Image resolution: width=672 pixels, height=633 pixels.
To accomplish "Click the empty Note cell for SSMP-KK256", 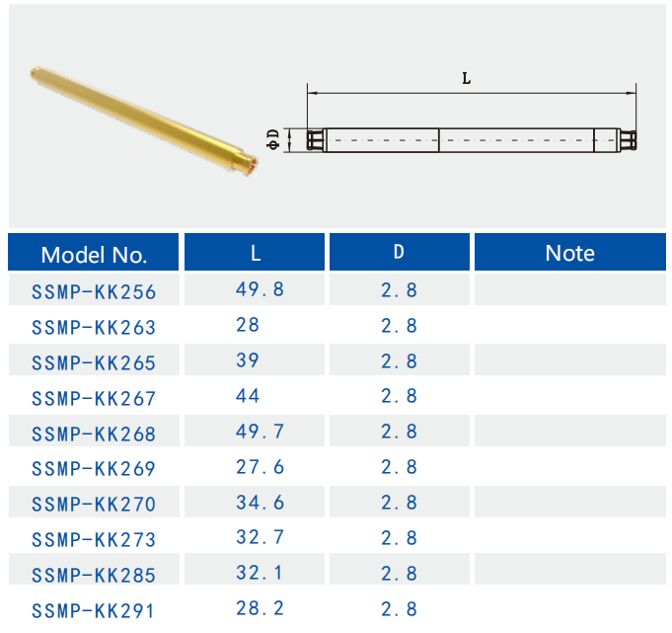I will [569, 290].
